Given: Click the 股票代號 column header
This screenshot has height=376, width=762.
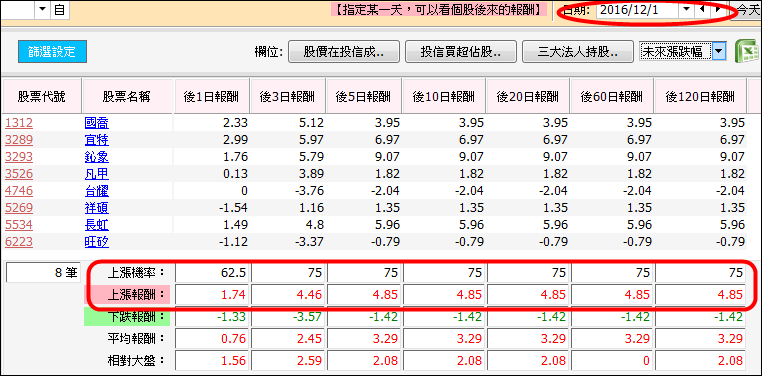Looking at the screenshot, I should [42, 96].
